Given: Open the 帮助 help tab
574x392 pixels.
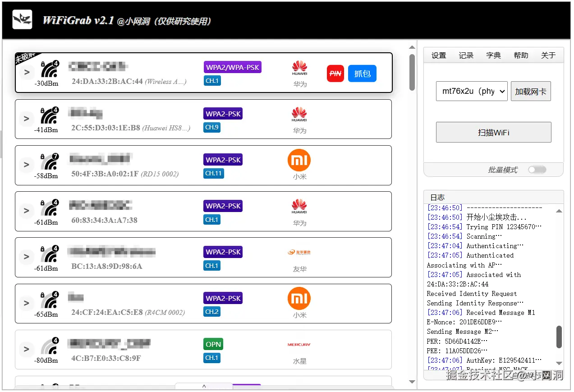Looking at the screenshot, I should click(x=521, y=55).
